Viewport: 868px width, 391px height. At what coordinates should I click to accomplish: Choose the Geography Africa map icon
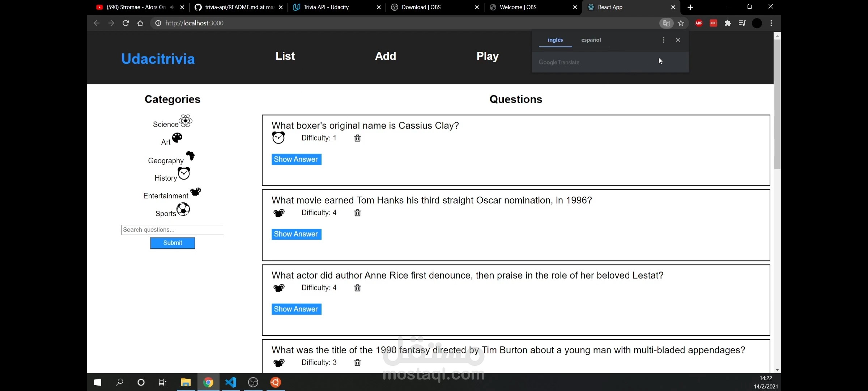click(190, 156)
